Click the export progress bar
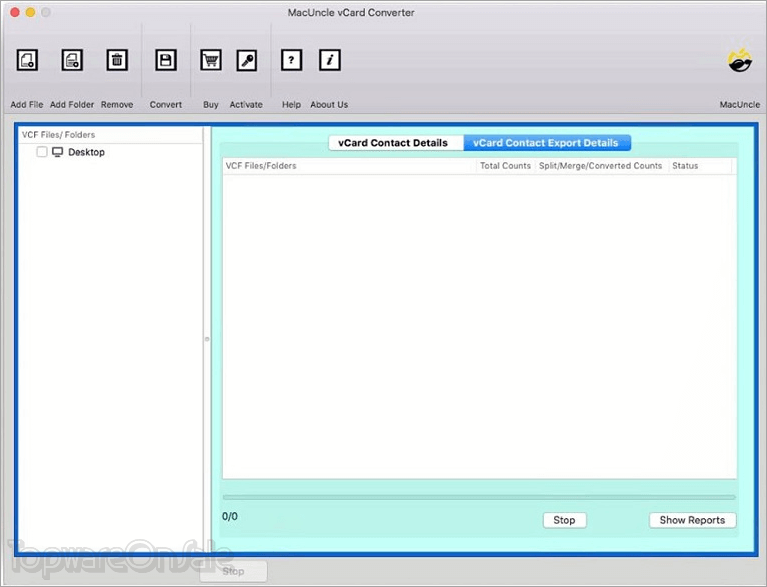The image size is (767, 587). (479, 497)
